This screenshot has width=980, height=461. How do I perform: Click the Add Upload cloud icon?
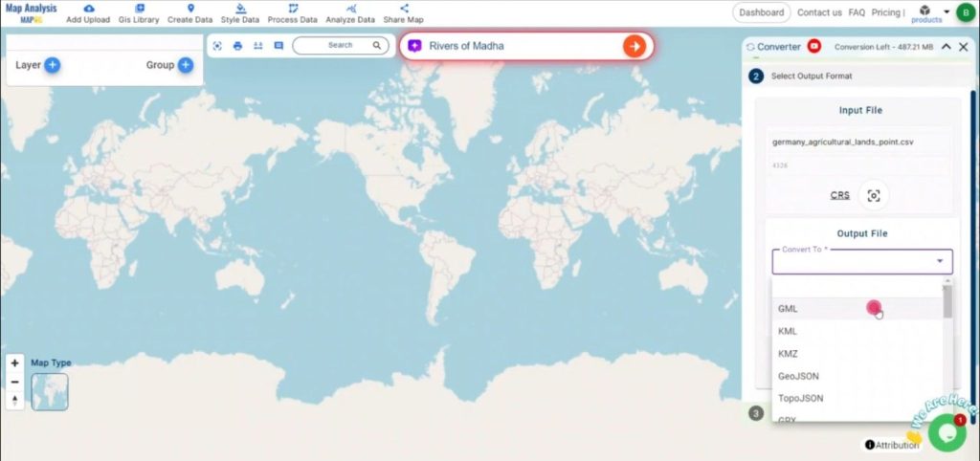coord(88,9)
